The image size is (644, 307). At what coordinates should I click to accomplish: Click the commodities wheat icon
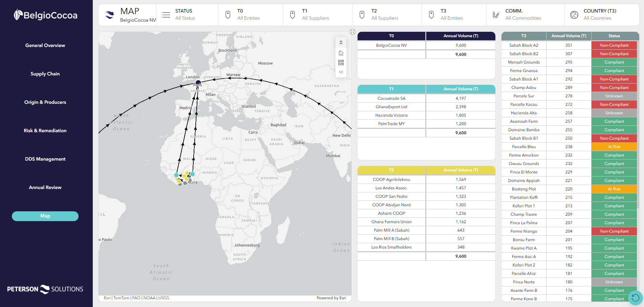[x=496, y=15]
